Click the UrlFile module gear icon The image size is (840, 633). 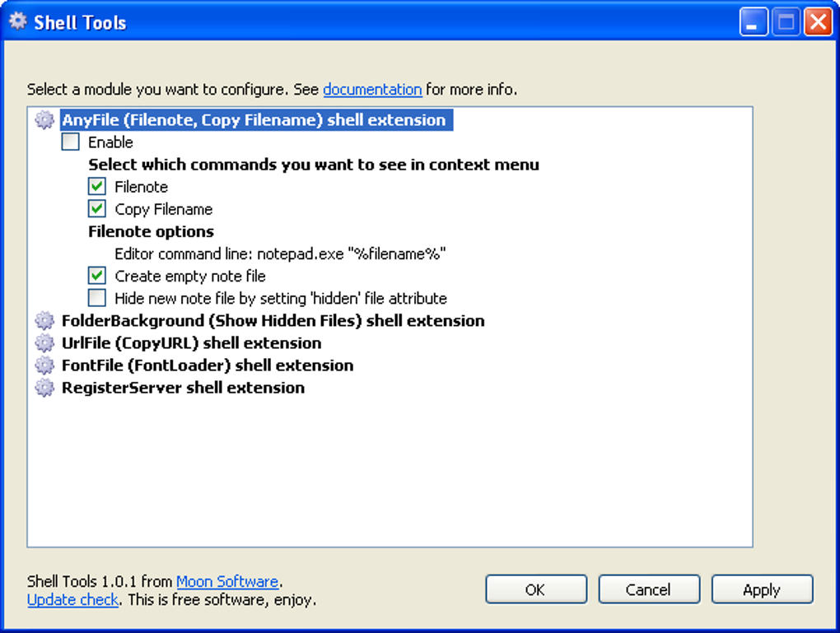click(x=44, y=343)
